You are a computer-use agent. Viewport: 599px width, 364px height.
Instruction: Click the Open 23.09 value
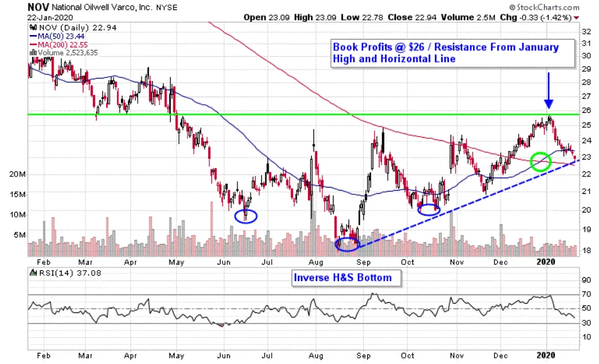[267, 17]
